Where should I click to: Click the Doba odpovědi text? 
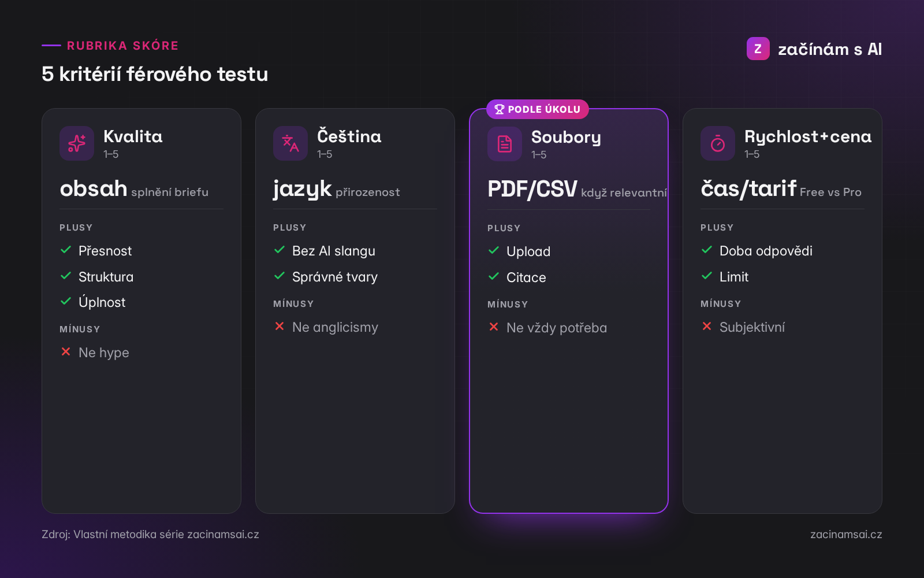click(x=766, y=251)
